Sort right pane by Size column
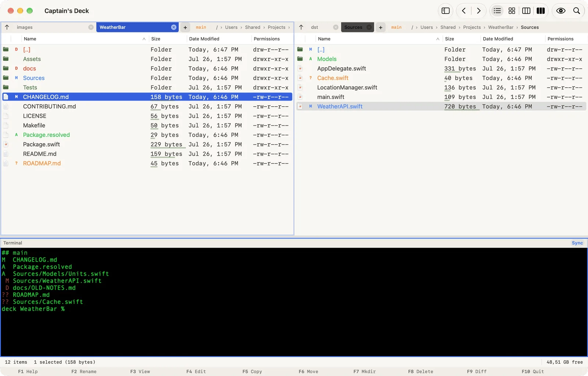The height and width of the screenshot is (376, 588). (x=461, y=39)
